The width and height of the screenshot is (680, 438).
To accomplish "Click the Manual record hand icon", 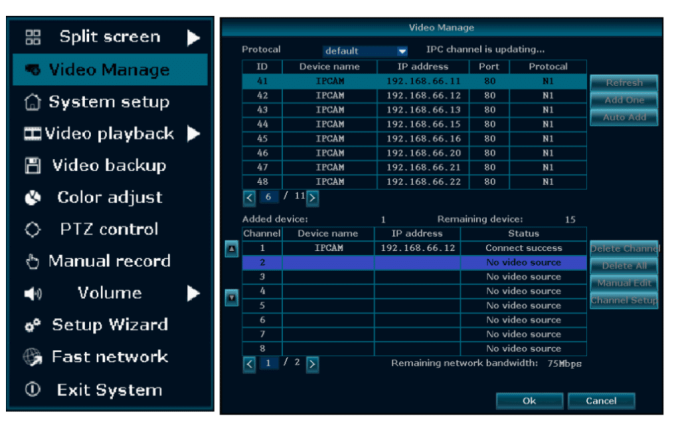I will click(x=31, y=262).
